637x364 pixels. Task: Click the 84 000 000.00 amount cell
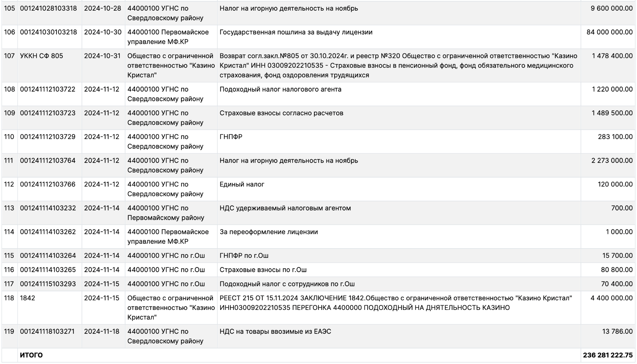609,32
